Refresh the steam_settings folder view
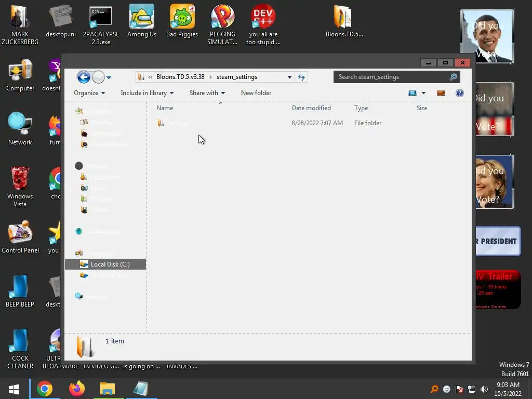The height and width of the screenshot is (399, 532). coord(301,77)
